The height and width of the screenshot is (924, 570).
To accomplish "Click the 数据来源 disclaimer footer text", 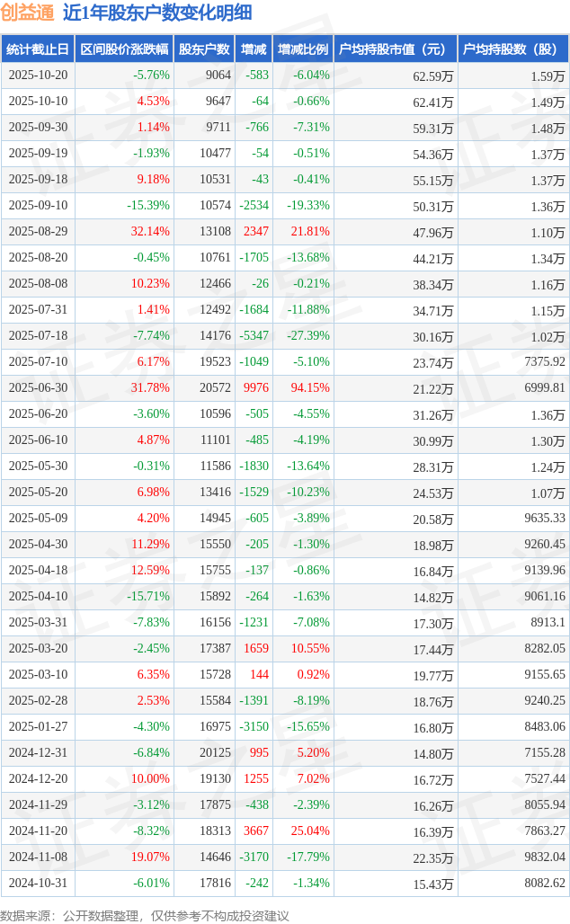I will coord(145,916).
